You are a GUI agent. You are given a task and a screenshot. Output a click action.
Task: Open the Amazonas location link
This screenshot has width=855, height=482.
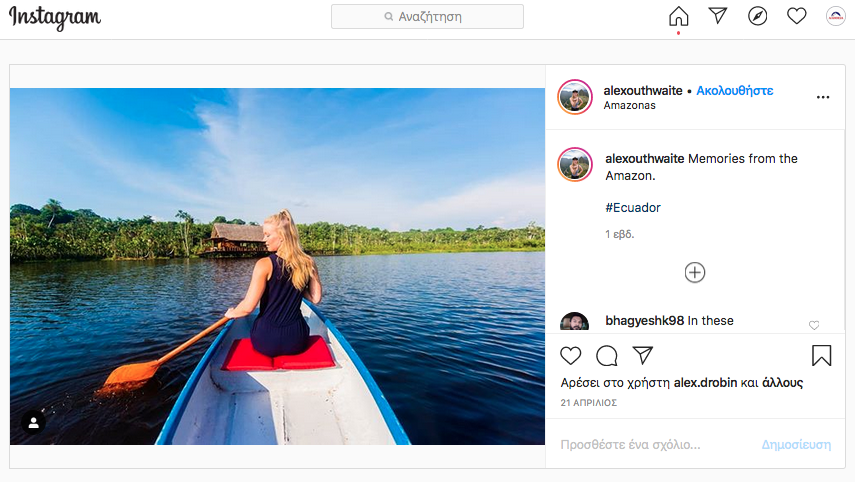click(630, 106)
